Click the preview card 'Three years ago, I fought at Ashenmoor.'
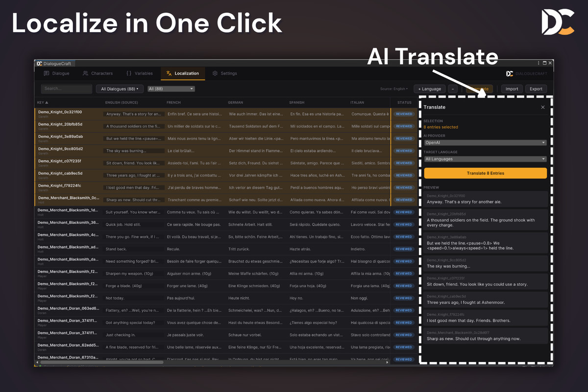The image size is (588, 392). click(485, 300)
